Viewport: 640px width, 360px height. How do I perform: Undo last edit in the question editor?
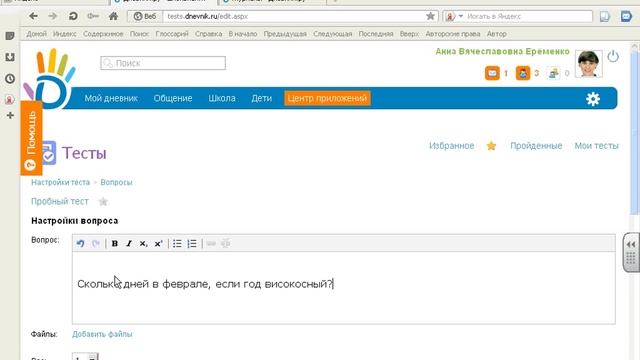click(x=80, y=243)
